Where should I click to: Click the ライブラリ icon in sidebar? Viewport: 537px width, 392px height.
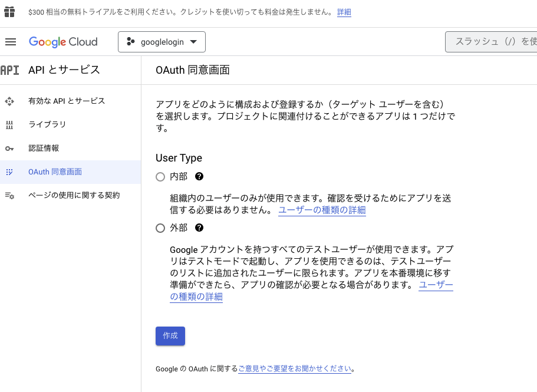coord(9,125)
